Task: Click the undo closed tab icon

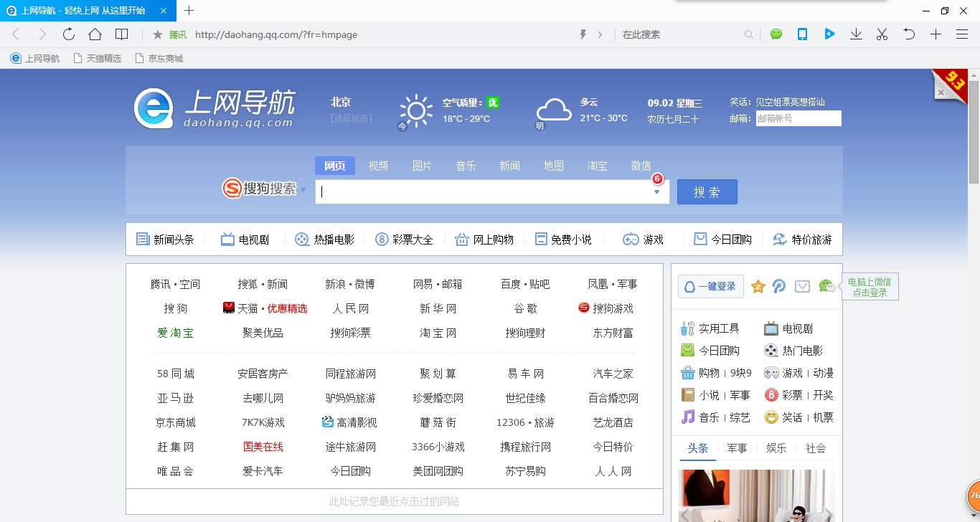Action: [909, 34]
